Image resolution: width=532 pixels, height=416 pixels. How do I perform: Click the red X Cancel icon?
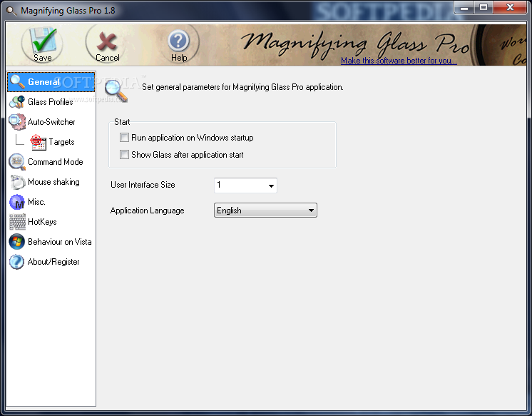(106, 41)
